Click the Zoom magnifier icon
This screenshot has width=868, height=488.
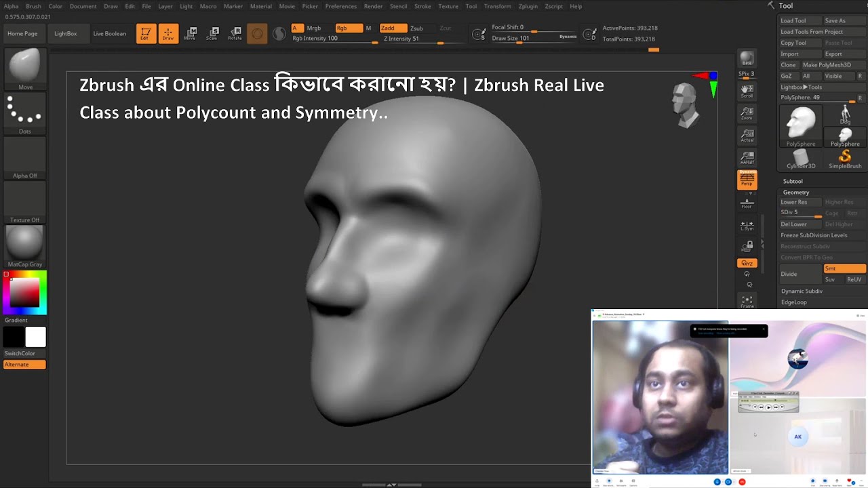coord(747,113)
